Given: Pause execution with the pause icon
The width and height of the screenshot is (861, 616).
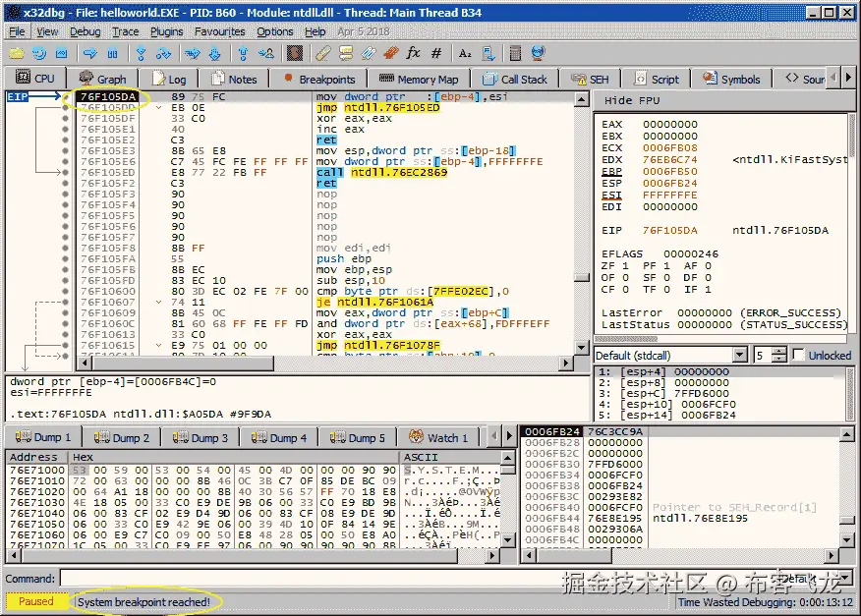Looking at the screenshot, I should (x=113, y=53).
